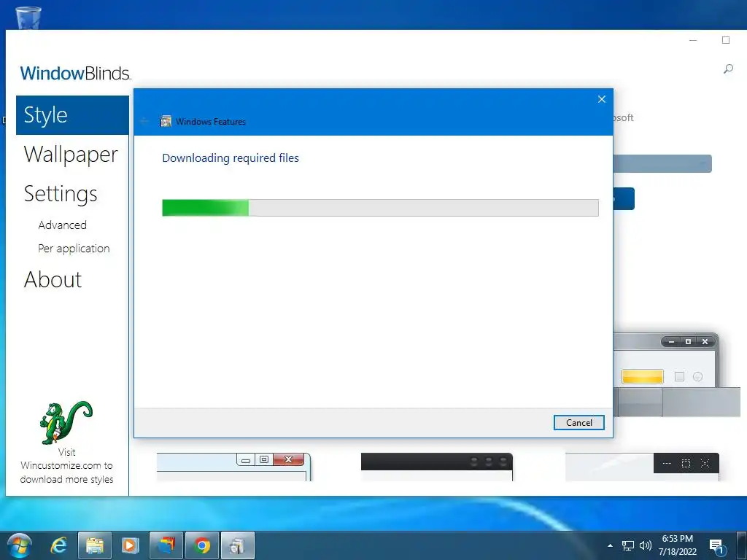Image resolution: width=747 pixels, height=560 pixels.
Task: Click the green gecko mascot image
Action: [66, 422]
